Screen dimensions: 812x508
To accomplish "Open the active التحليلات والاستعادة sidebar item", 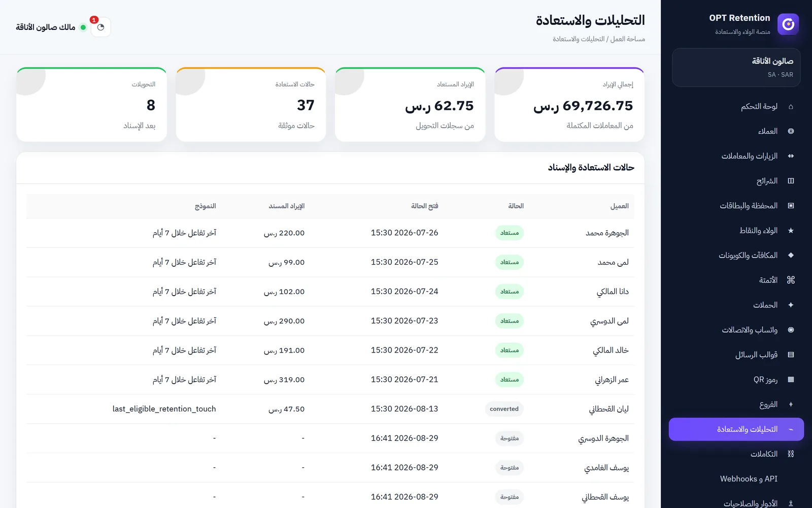I will pos(736,429).
